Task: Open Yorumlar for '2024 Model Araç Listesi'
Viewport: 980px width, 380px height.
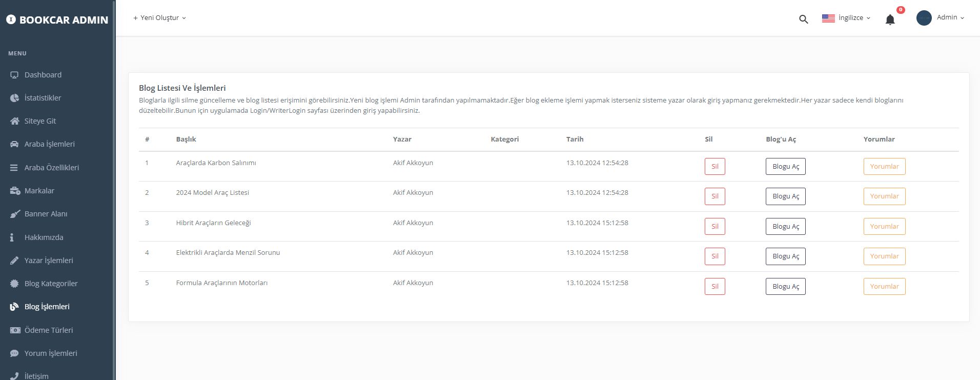Action: [x=884, y=196]
